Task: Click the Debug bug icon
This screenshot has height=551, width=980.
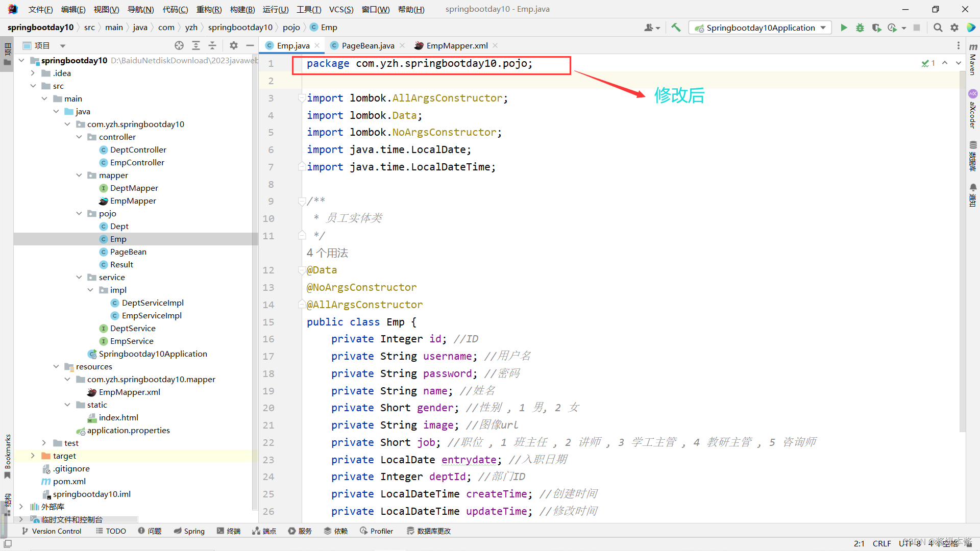Action: point(860,28)
